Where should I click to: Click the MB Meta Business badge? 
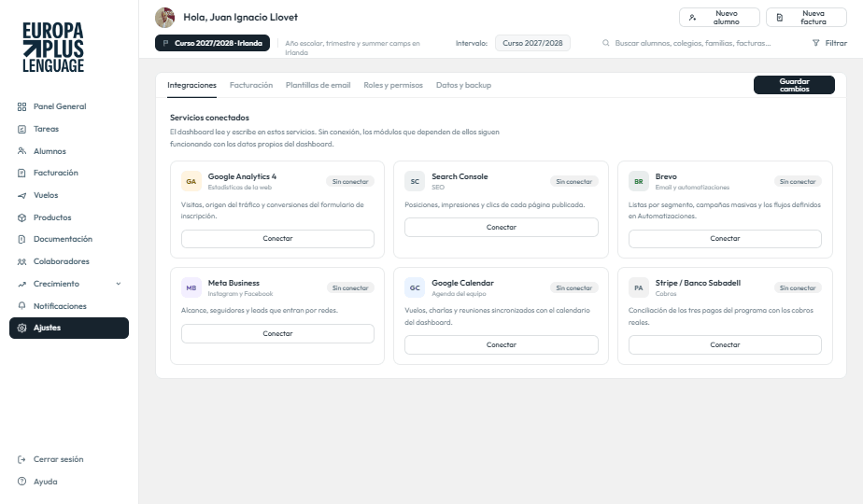pyautogui.click(x=191, y=287)
